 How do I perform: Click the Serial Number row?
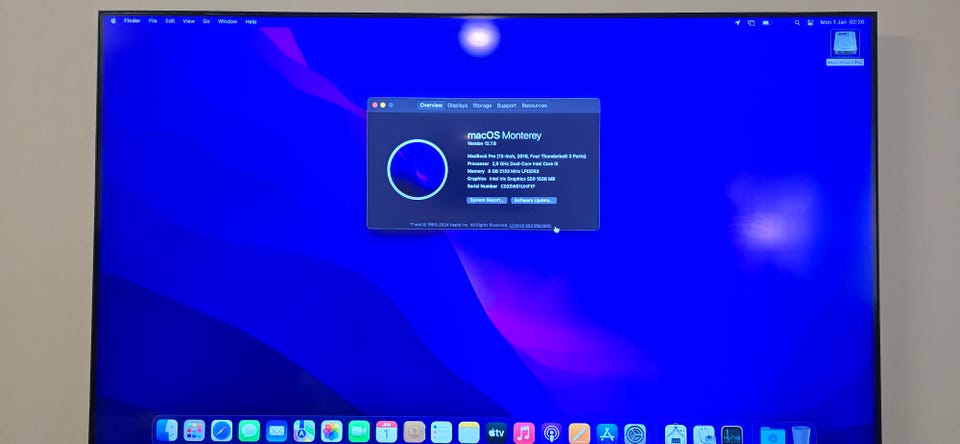coord(501,186)
